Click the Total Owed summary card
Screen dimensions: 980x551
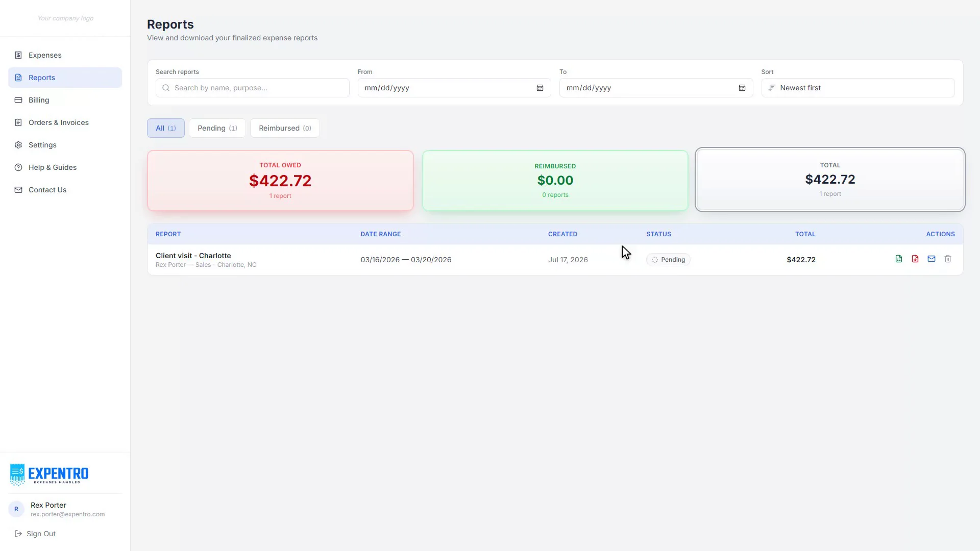click(280, 181)
